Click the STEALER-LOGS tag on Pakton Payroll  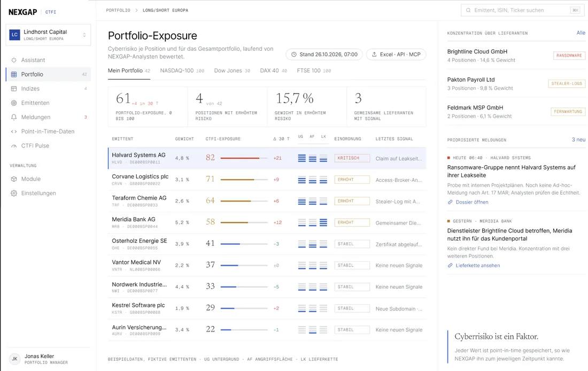pyautogui.click(x=566, y=83)
